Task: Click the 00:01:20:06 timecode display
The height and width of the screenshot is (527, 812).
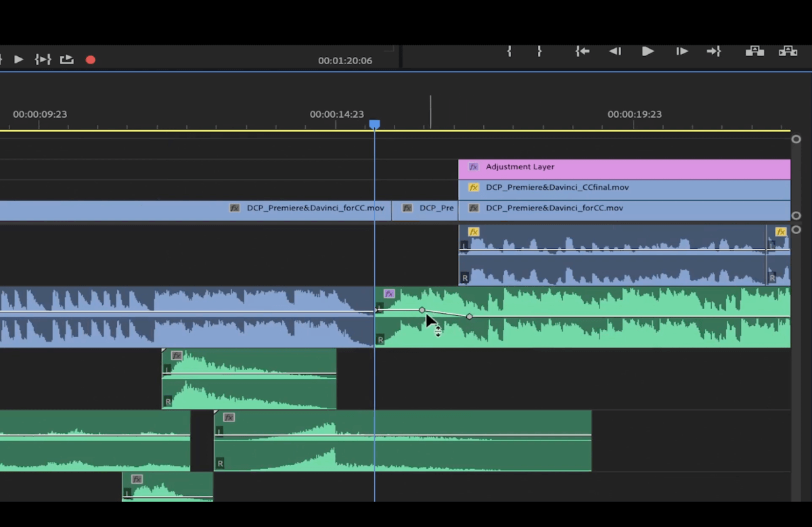Action: coord(345,60)
